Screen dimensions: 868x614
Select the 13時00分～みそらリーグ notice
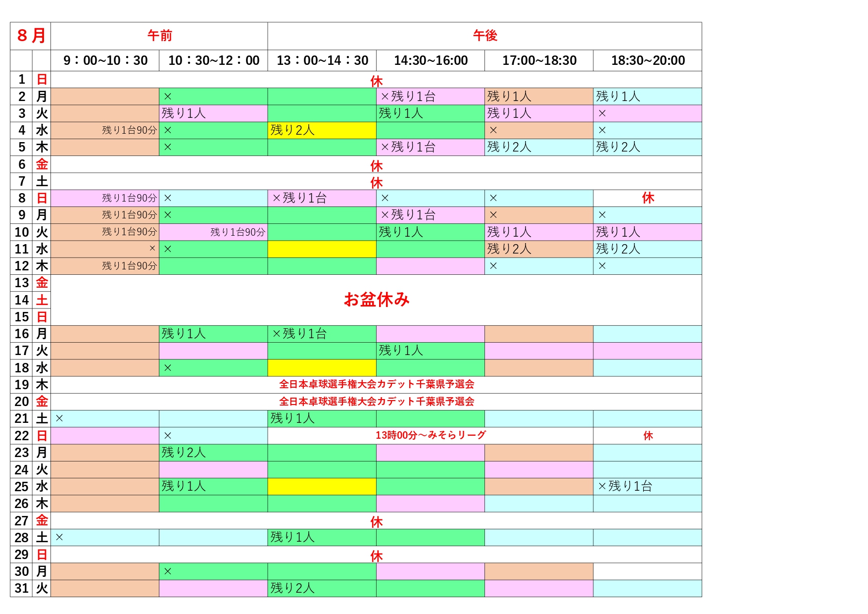pos(431,435)
